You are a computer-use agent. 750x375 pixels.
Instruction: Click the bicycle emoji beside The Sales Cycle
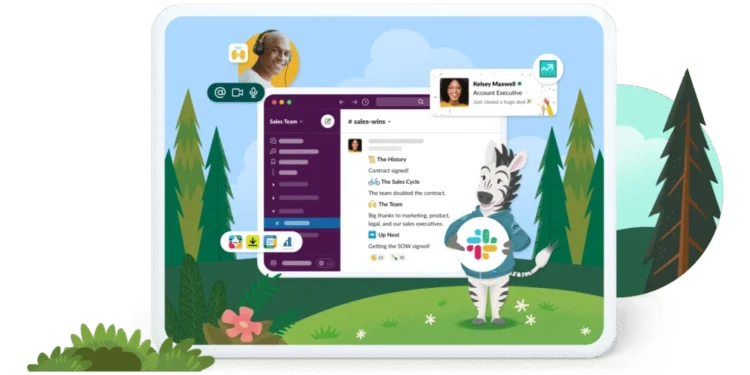(x=374, y=182)
